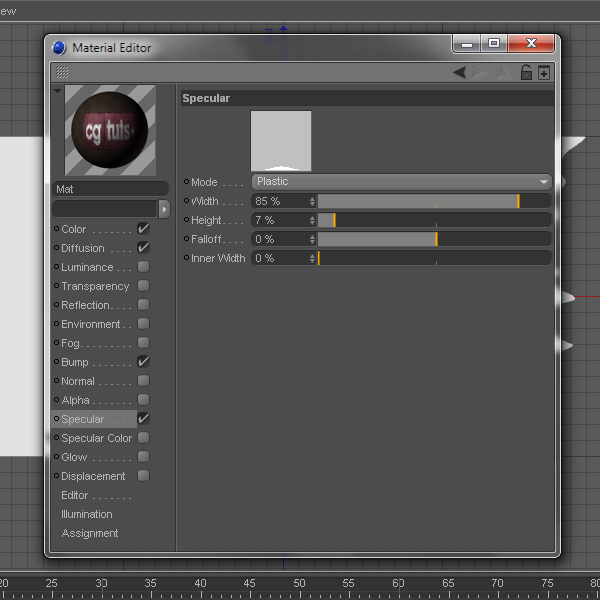Image resolution: width=600 pixels, height=600 pixels.
Task: Click the back arrow in Material Editor toolbar
Action: [459, 72]
